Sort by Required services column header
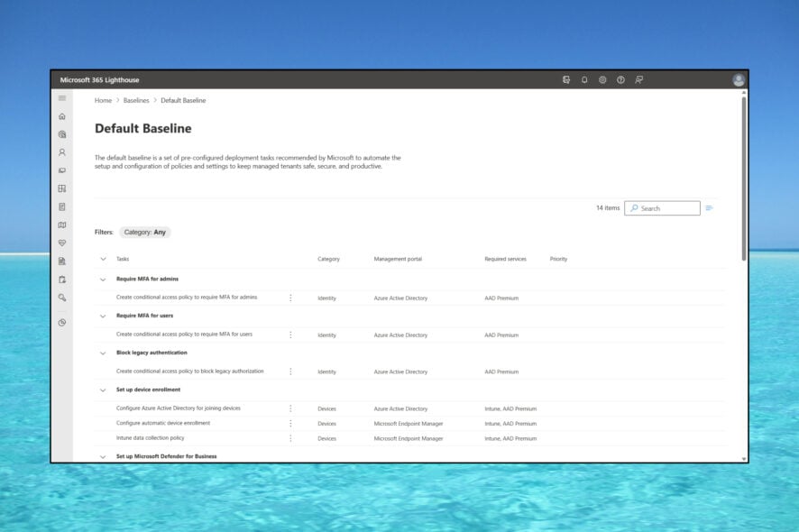Screen dimensions: 799x532 tap(506, 259)
